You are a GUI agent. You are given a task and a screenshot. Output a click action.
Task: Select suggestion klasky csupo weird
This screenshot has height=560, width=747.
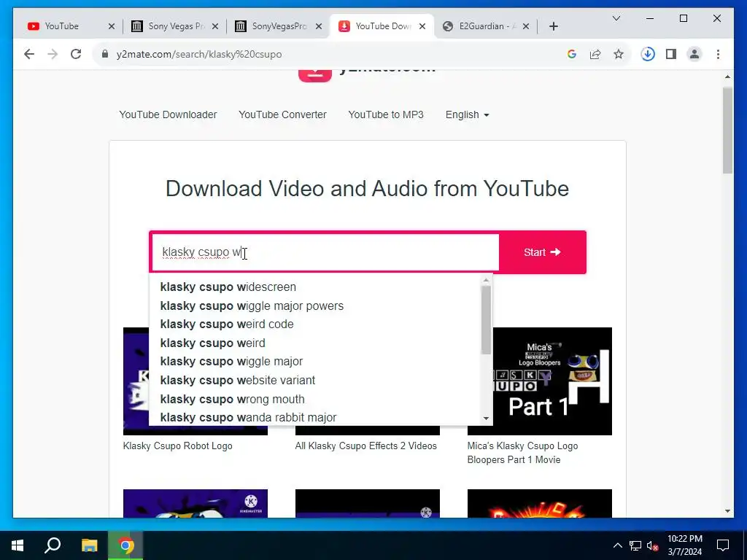click(x=314, y=343)
